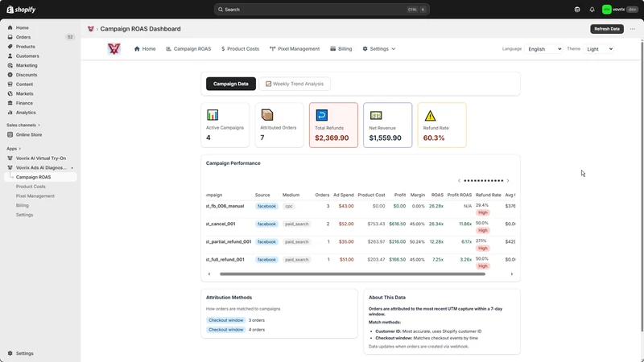Click the Orders badge showing 52

pyautogui.click(x=70, y=37)
